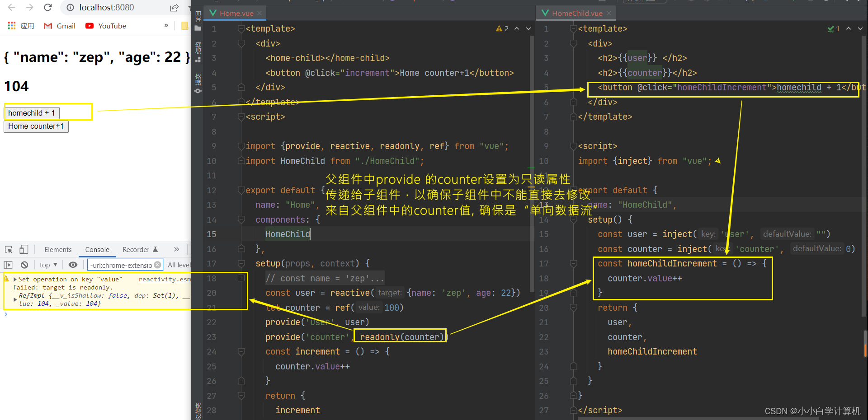Toggle the device toolbar in DevTools
Screen dimensions: 868x420
pyautogui.click(x=24, y=249)
